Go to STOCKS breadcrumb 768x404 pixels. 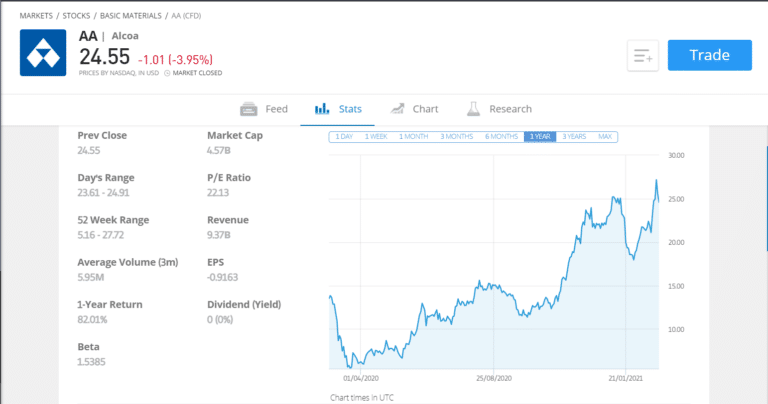(x=76, y=16)
